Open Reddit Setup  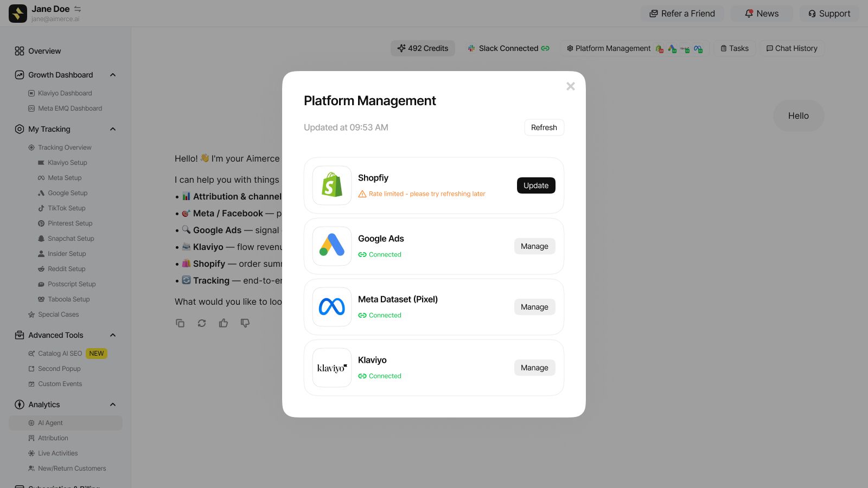[66, 269]
